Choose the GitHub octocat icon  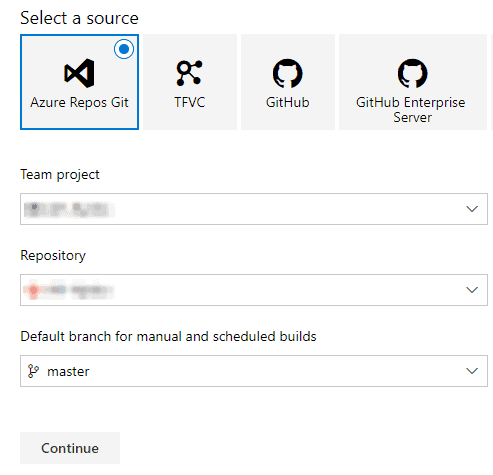287,73
